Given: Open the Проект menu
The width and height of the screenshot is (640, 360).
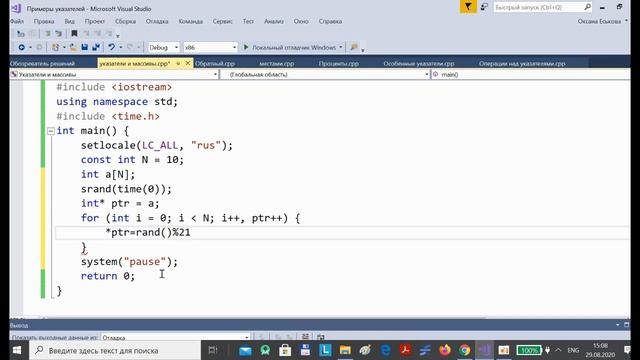Looking at the screenshot, I should pyautogui.click(x=95, y=21).
